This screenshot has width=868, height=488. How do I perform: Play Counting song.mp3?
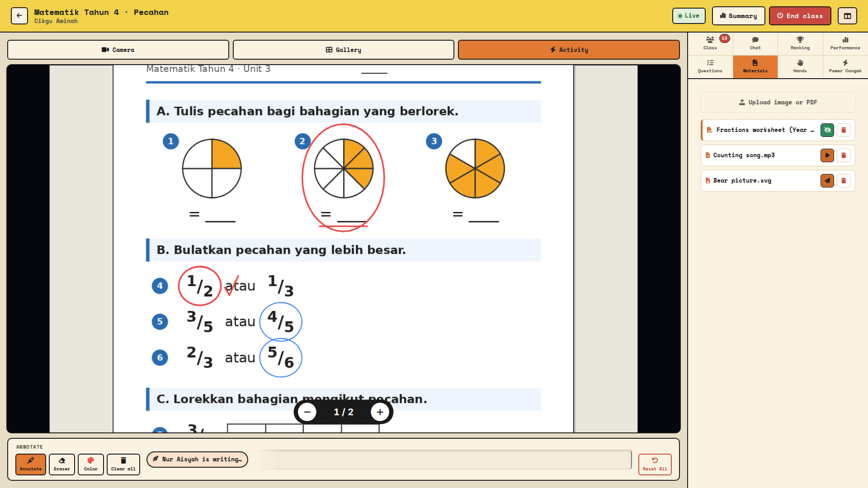[827, 155]
